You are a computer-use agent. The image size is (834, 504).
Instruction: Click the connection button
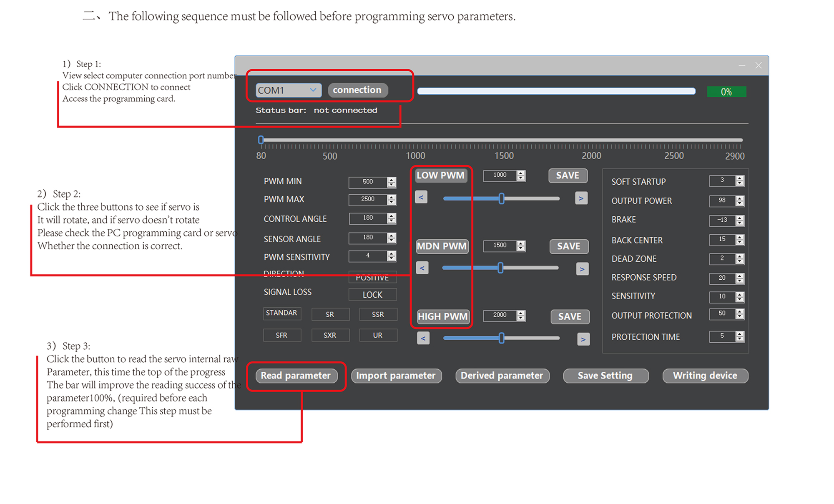357,90
